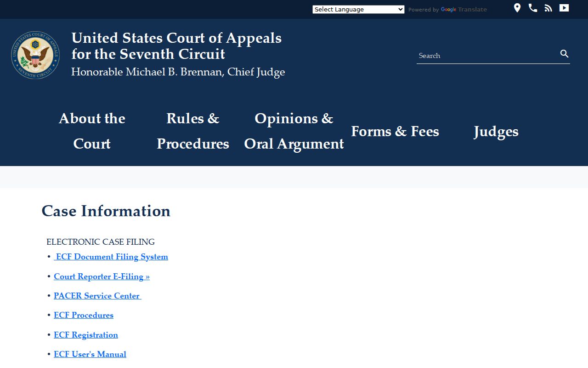Click the search magnifier icon
Screen dimensions: 588x368
[565, 54]
